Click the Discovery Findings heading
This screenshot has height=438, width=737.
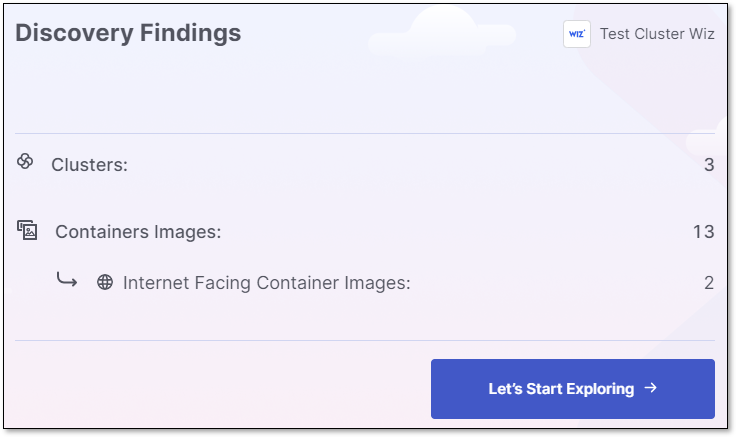[128, 33]
